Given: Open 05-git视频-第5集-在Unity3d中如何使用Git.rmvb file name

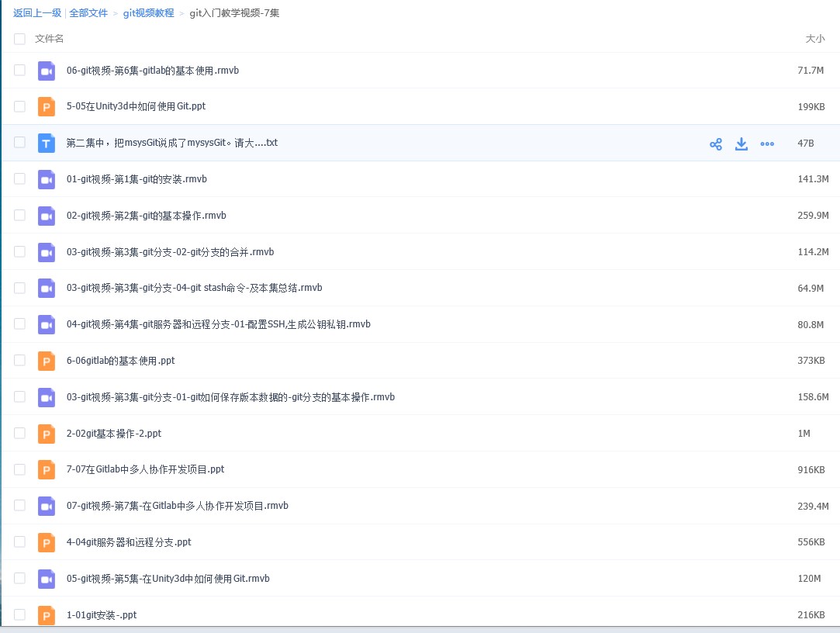Looking at the screenshot, I should (x=168, y=579).
